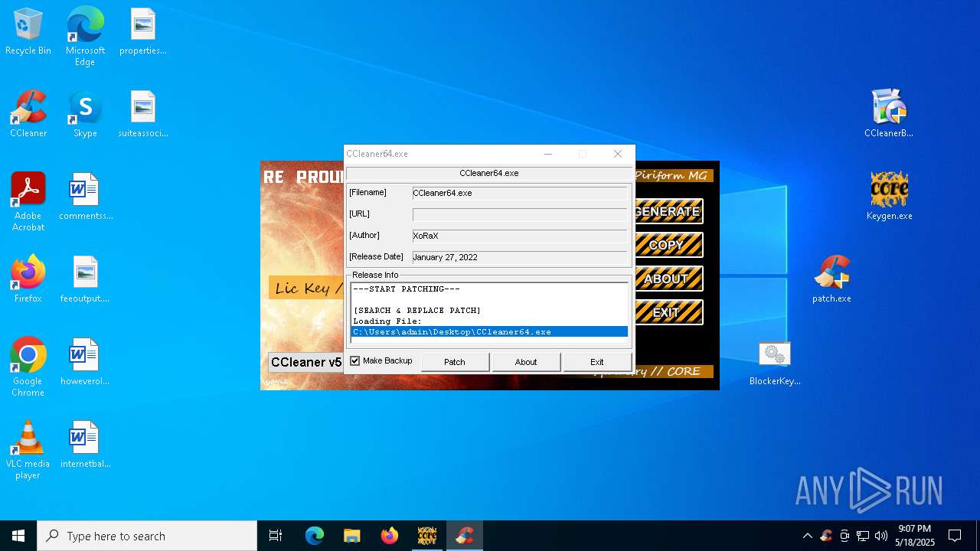Click the Type here to search box
This screenshot has height=551, width=980.
147,536
